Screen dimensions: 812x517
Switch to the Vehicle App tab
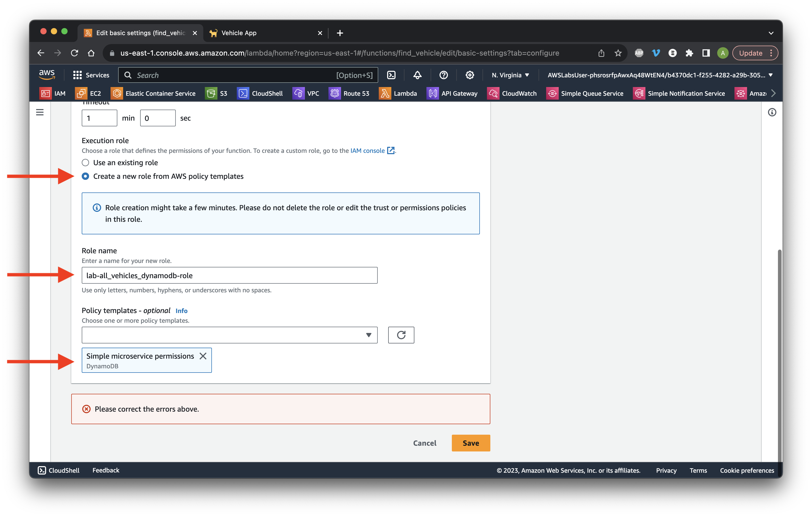pos(265,33)
